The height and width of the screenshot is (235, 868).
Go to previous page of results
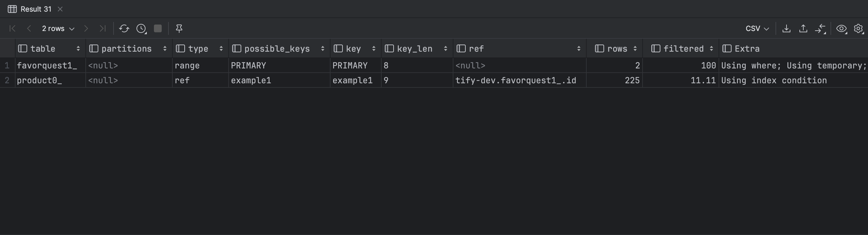point(29,29)
